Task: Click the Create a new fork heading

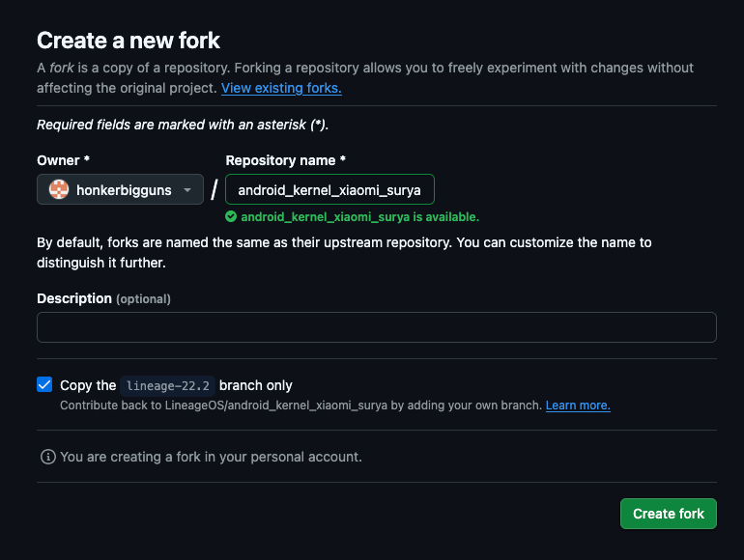Action: pos(129,41)
